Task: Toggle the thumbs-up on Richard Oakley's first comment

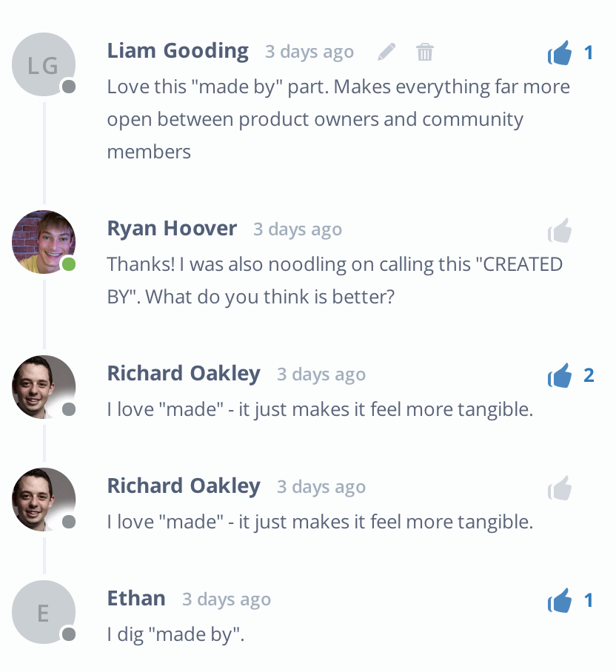Action: (560, 375)
